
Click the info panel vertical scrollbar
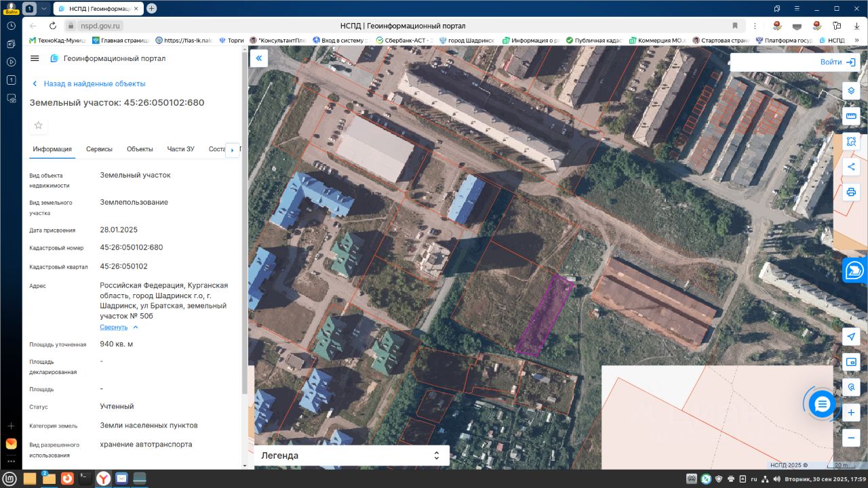tap(244, 224)
